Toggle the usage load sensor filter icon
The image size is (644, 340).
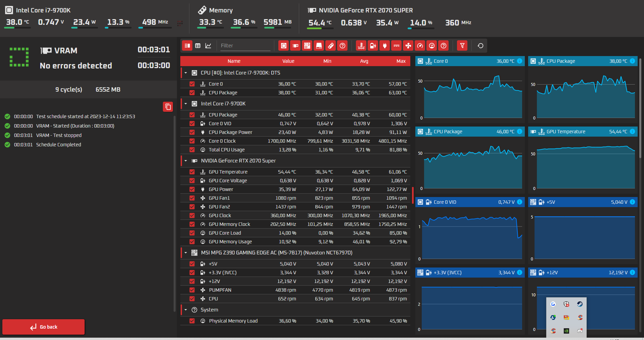[x=432, y=46]
